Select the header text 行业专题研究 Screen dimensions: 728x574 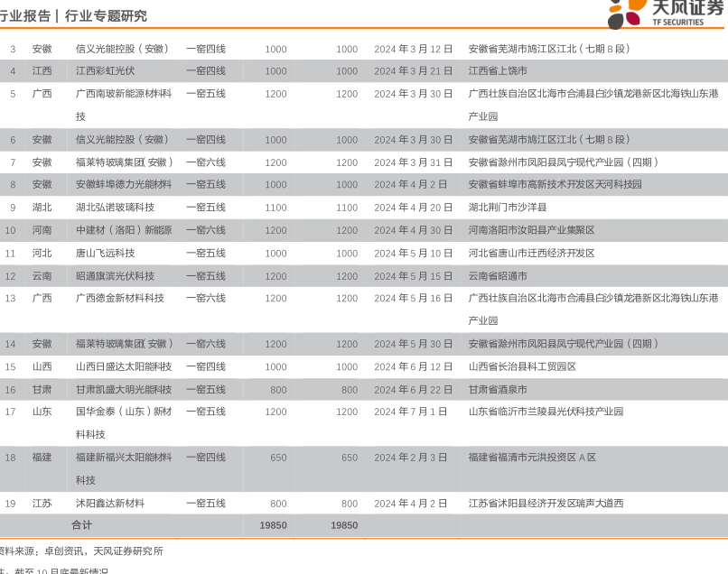106,16
